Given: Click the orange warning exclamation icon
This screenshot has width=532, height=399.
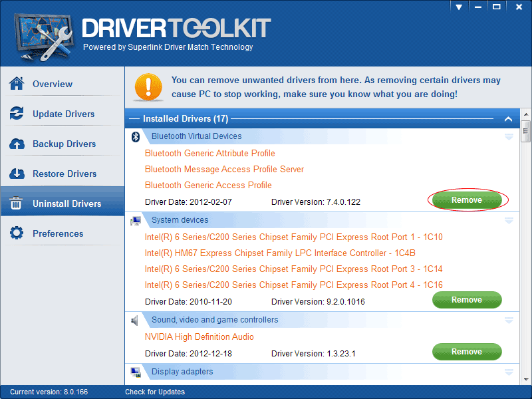Looking at the screenshot, I should (148, 87).
